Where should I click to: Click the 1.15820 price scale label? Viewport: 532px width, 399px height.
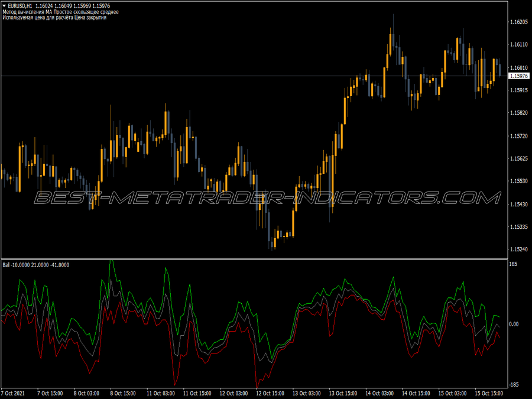pos(519,113)
